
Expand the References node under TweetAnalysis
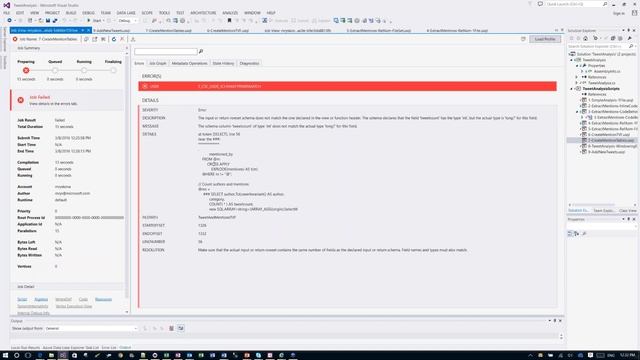tap(577, 77)
